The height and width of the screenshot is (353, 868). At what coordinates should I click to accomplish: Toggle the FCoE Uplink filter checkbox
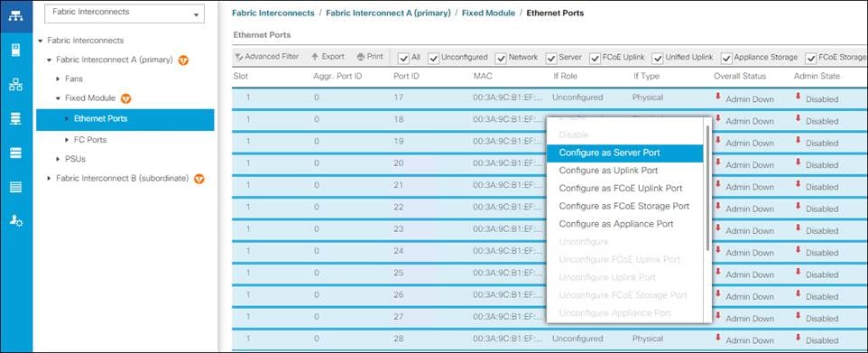596,58
